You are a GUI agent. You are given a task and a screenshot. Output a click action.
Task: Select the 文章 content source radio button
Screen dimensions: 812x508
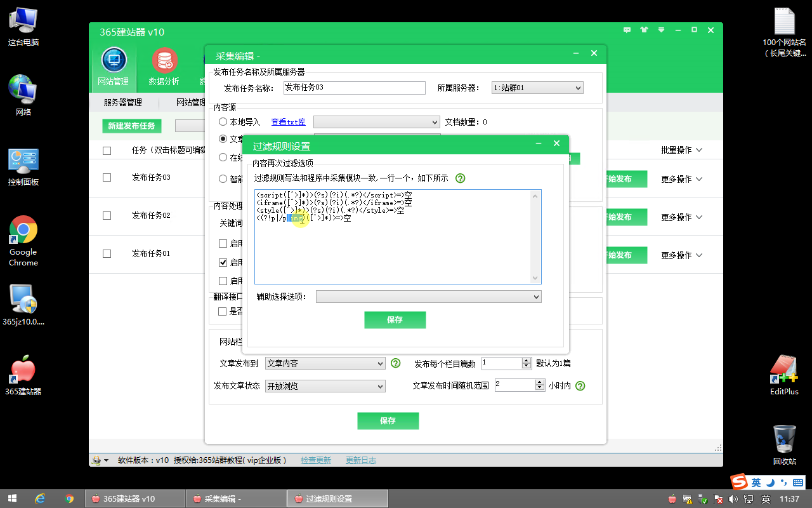pyautogui.click(x=223, y=138)
